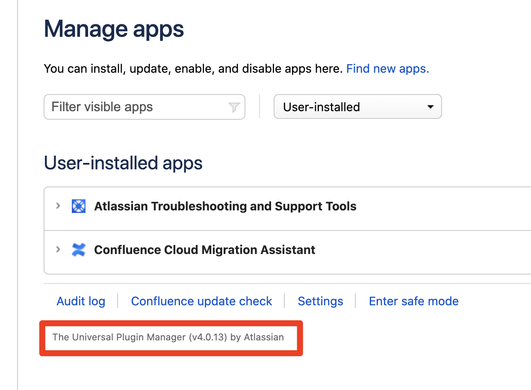531x390 pixels.
Task: Run the Confluence update check
Action: pyautogui.click(x=201, y=301)
